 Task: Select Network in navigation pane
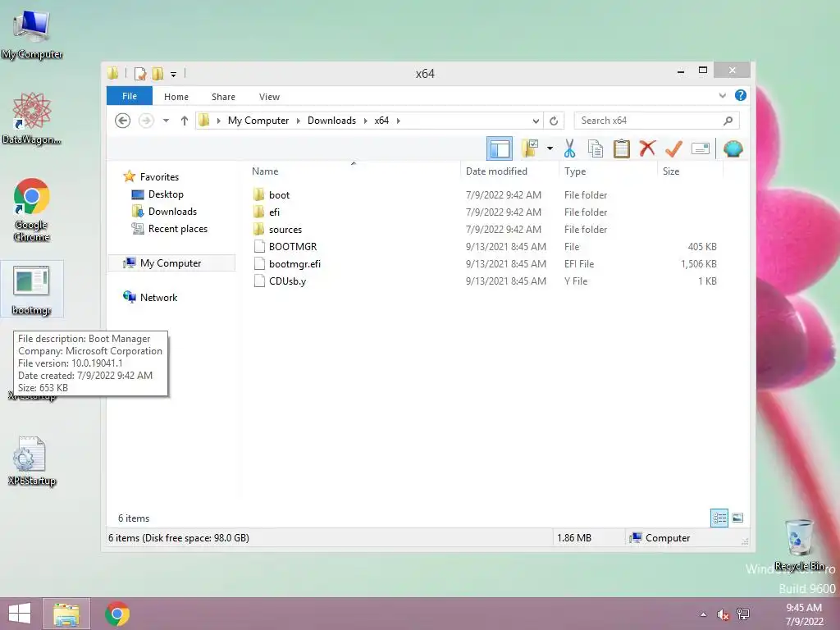(158, 297)
